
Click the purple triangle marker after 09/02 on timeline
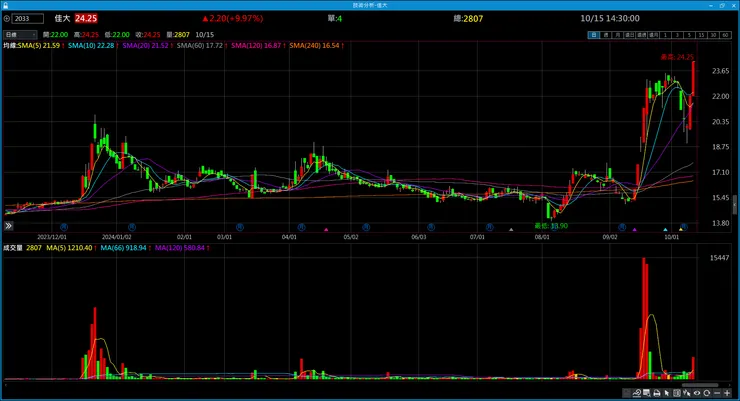pyautogui.click(x=635, y=230)
